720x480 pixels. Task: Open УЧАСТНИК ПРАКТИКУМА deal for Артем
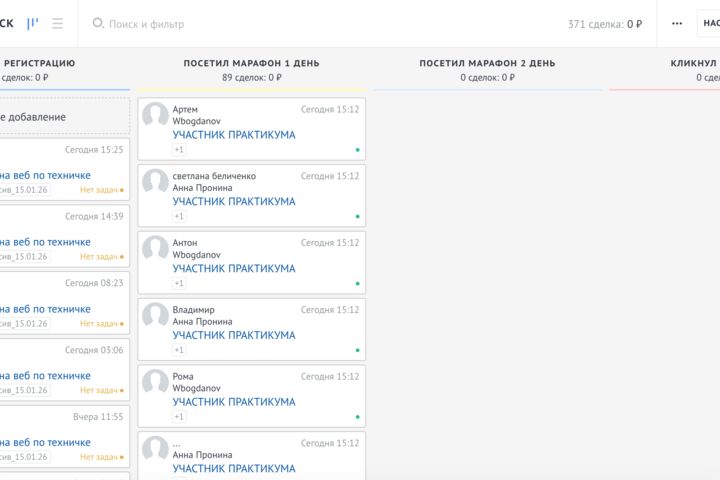click(234, 135)
